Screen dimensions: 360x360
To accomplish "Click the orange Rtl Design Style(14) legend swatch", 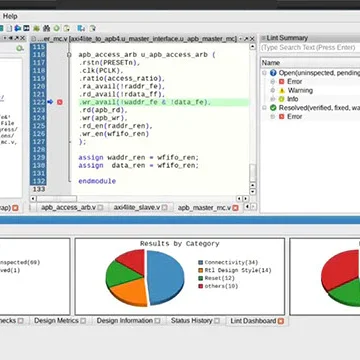I will pyautogui.click(x=200, y=270).
